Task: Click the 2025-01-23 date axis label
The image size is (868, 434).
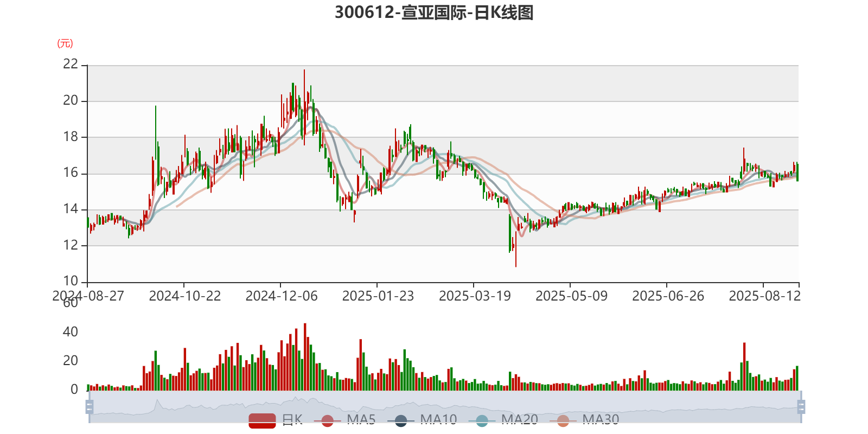Action: 378,296
